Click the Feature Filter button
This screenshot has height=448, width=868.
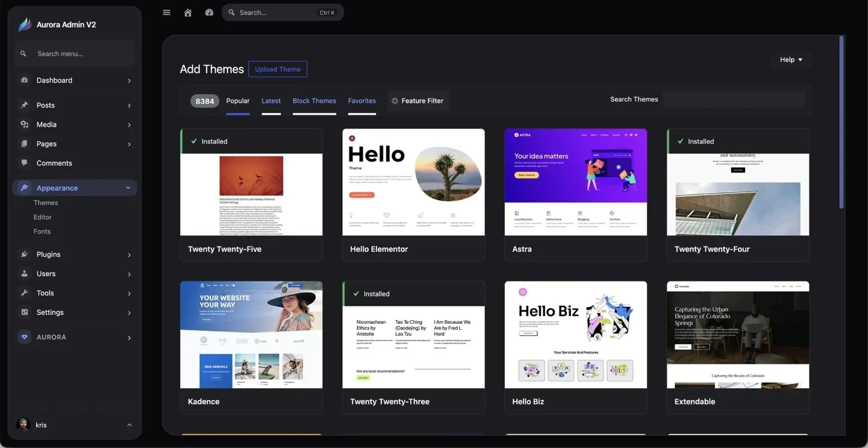click(x=417, y=101)
